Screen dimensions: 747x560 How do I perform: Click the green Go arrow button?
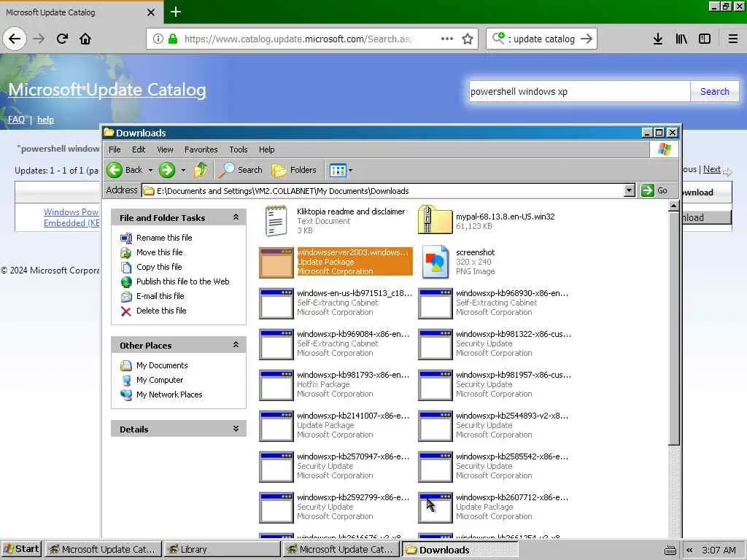[x=648, y=190]
